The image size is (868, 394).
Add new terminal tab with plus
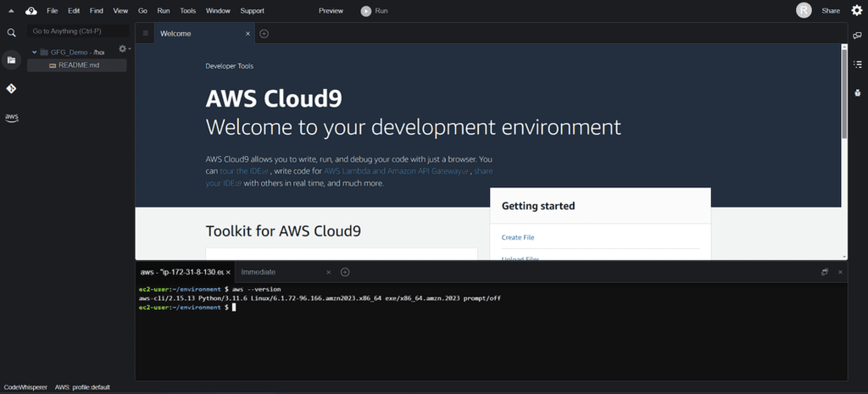point(345,272)
